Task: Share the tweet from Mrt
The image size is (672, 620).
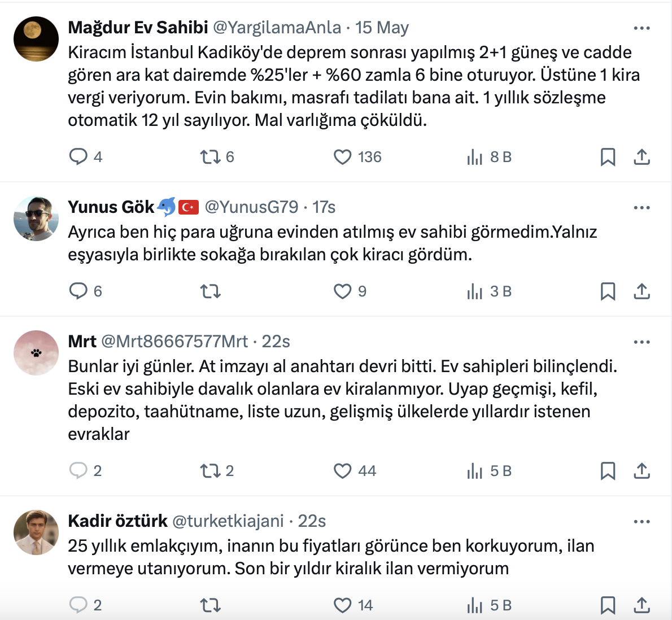Action: point(642,470)
